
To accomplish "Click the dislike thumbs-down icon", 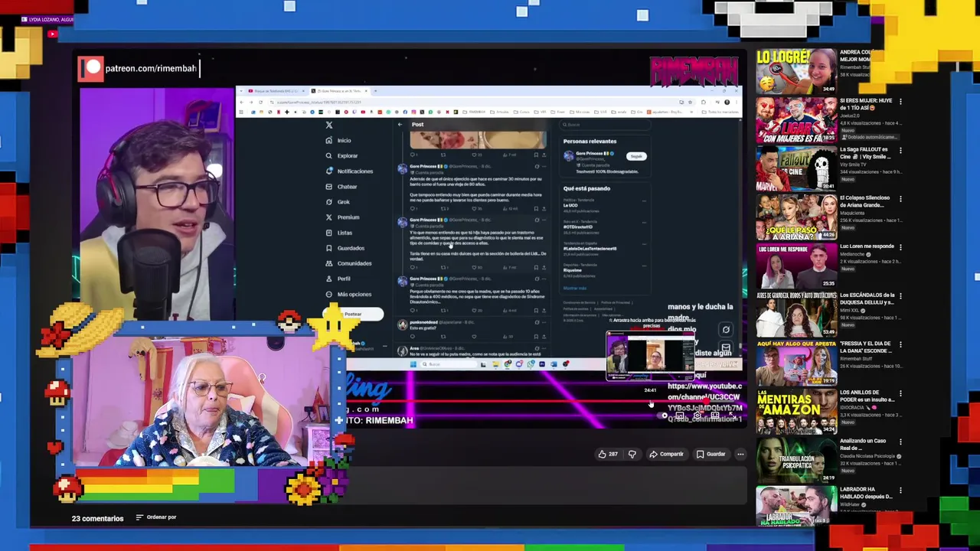I will pos(632,454).
